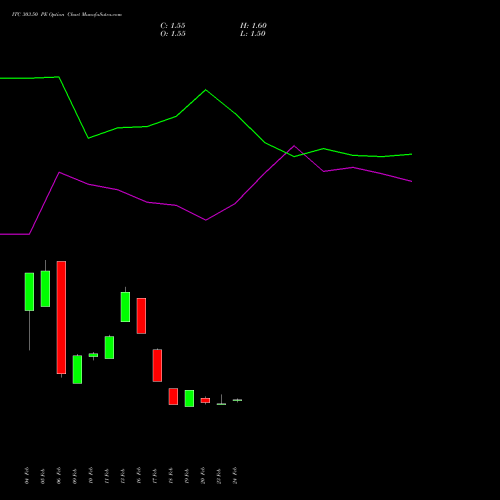500x500 pixels.
Task: Click the green candle for 04 Feb
Action: tap(29, 292)
